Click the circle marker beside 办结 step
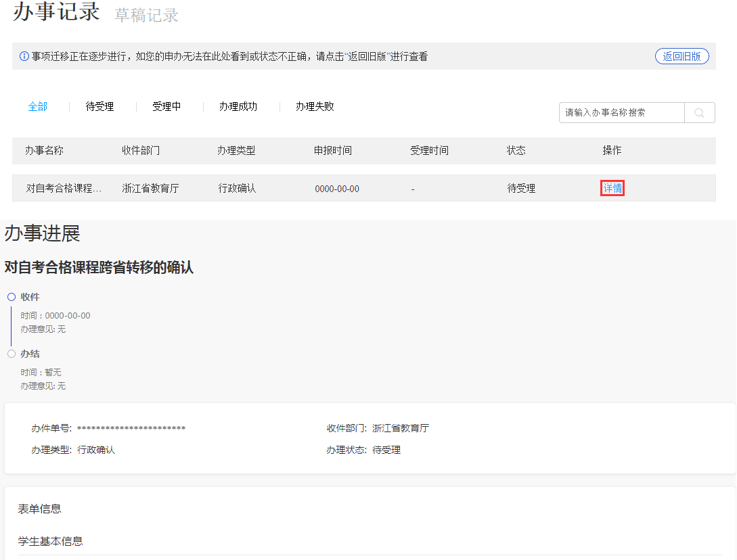The image size is (737, 560). click(11, 353)
